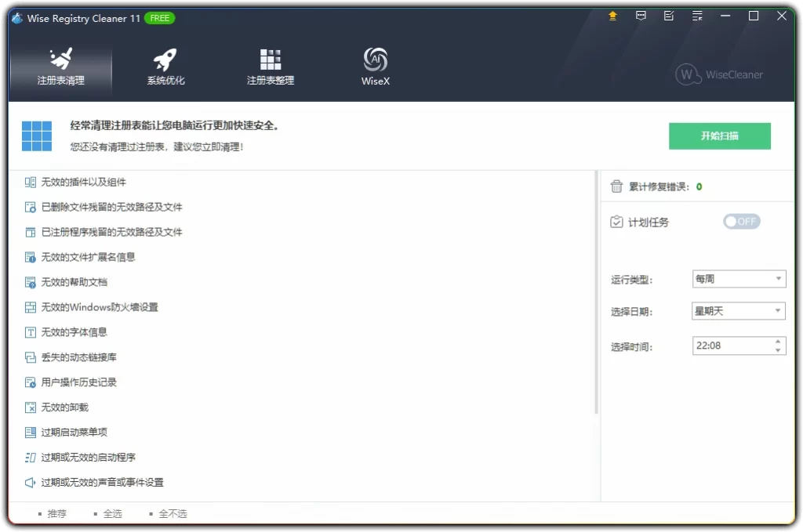Select the 全选 option

(x=112, y=513)
